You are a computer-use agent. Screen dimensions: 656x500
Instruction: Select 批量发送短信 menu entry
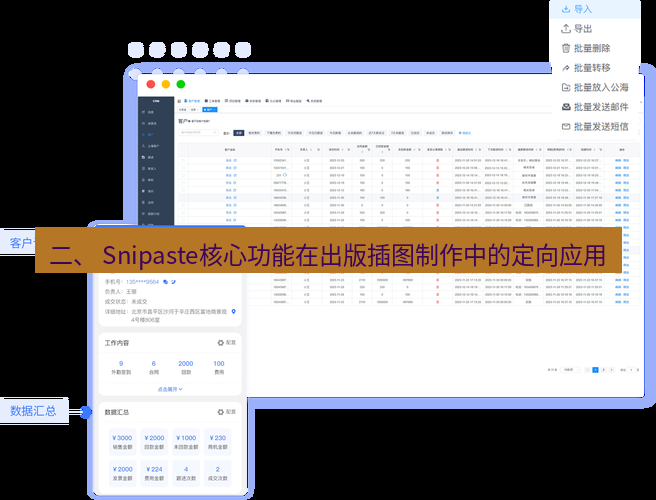point(595,126)
